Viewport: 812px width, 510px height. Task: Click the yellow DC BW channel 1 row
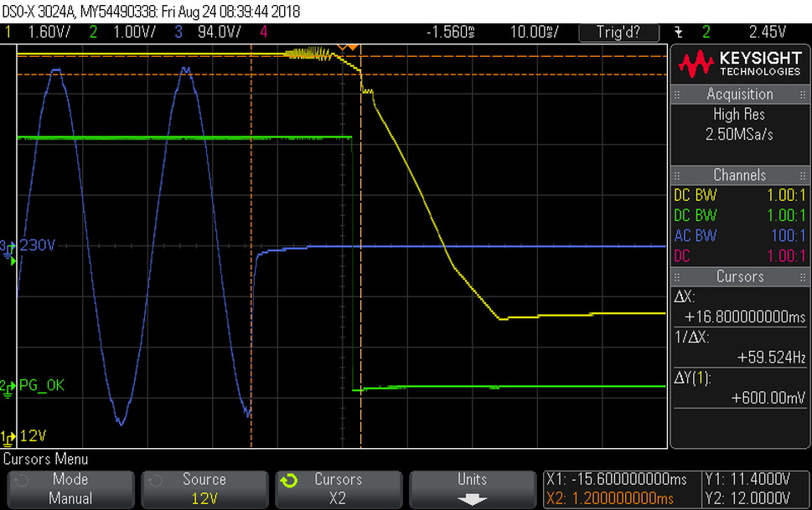point(740,195)
